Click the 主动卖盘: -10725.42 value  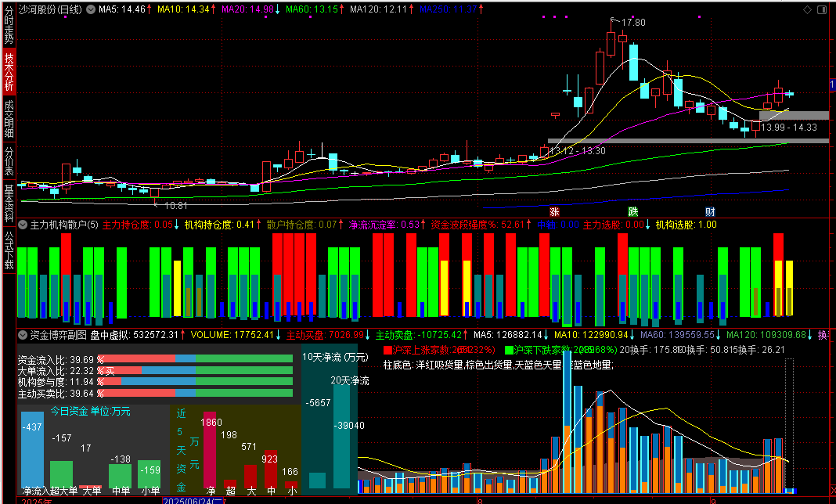pos(419,335)
